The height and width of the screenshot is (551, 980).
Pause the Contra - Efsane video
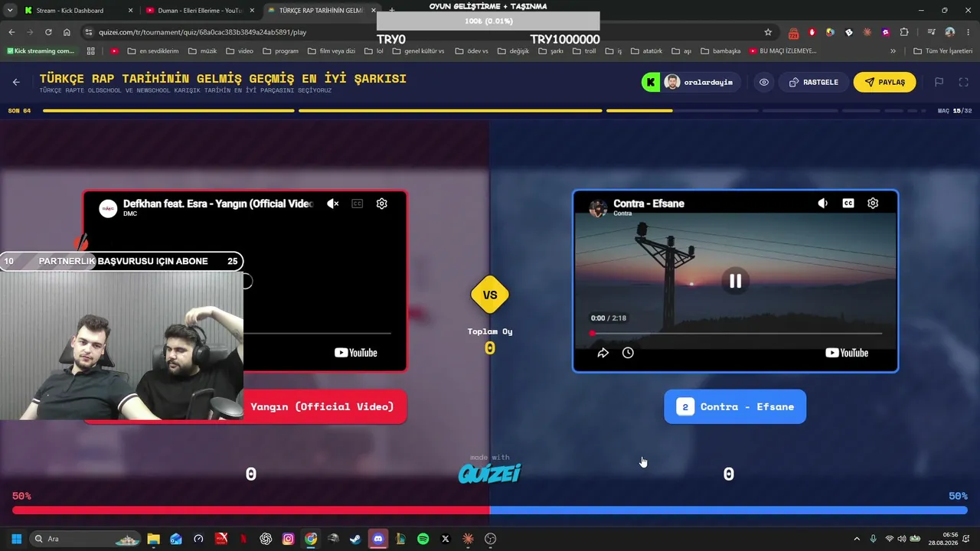[x=735, y=281]
